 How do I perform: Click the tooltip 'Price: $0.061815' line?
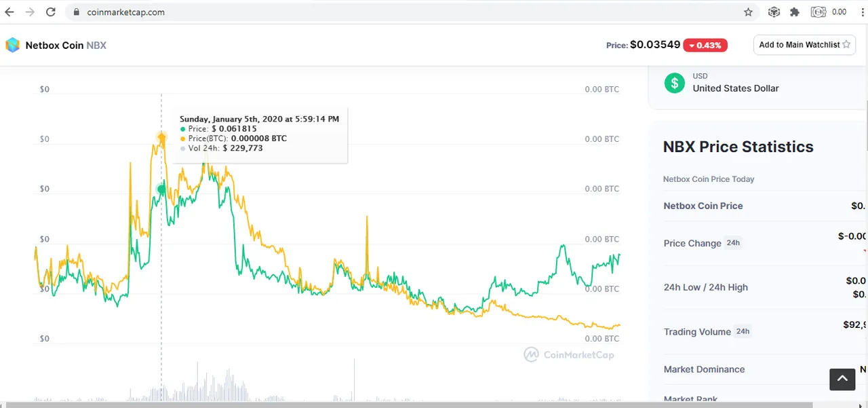click(218, 129)
